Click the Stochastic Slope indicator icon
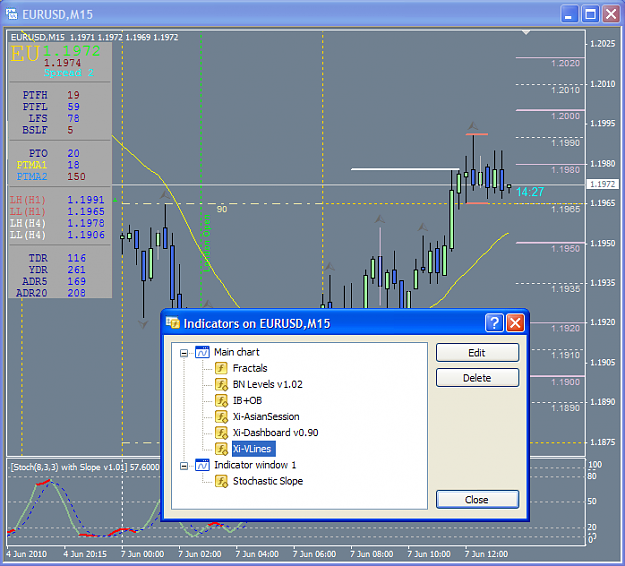 pos(221,481)
